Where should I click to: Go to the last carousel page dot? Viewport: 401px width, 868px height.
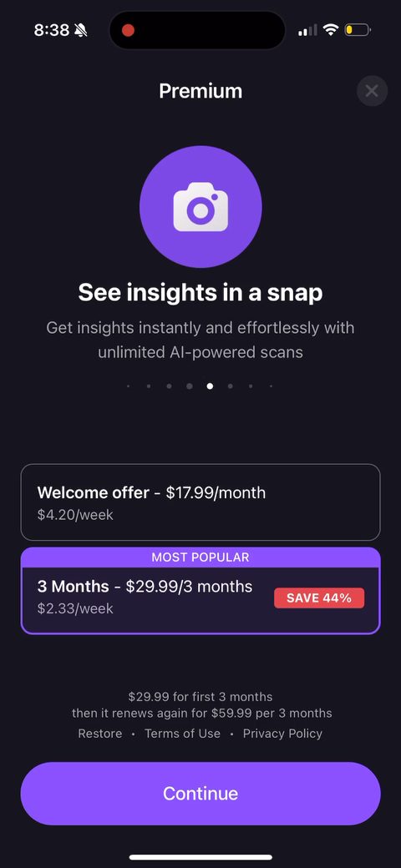(x=271, y=386)
